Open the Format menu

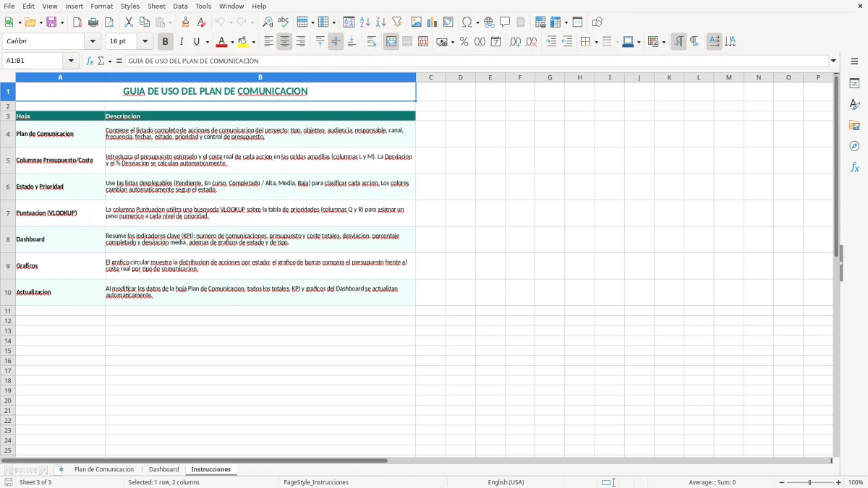102,6
